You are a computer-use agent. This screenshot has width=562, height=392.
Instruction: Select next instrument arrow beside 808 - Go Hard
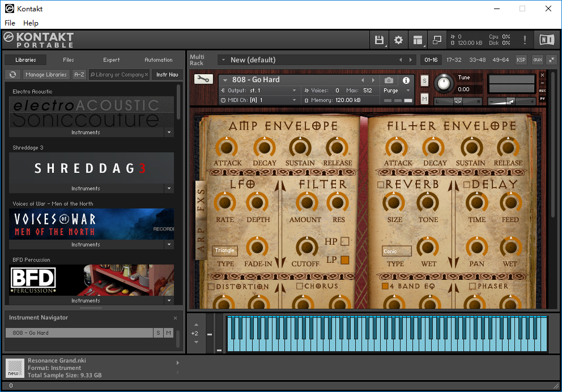(373, 80)
